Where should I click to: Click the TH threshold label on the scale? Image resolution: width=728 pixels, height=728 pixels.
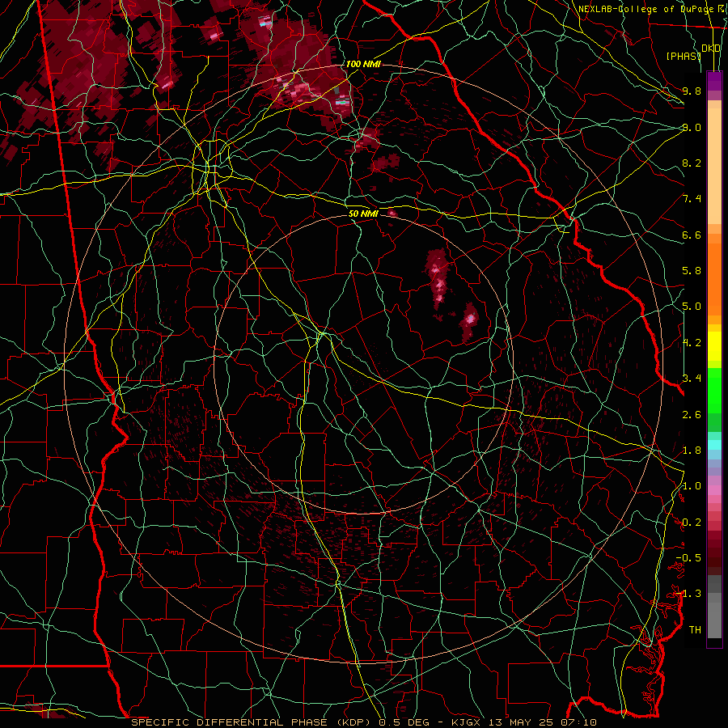tap(695, 630)
